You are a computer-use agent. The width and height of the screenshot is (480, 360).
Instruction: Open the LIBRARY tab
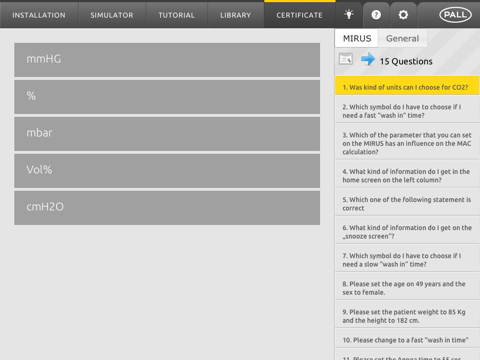tap(235, 15)
